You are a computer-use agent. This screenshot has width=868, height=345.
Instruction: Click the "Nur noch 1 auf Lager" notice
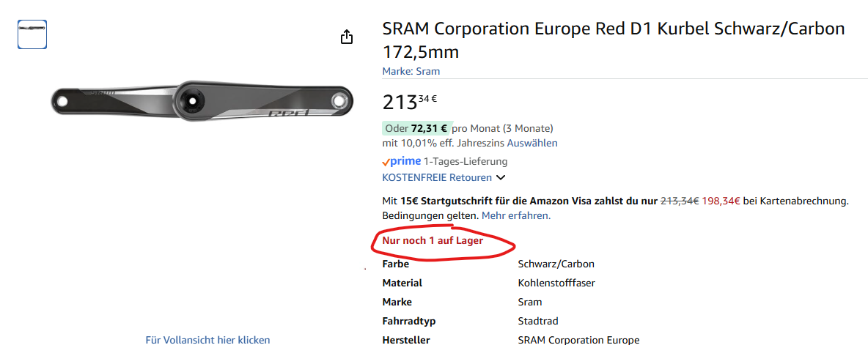click(433, 240)
